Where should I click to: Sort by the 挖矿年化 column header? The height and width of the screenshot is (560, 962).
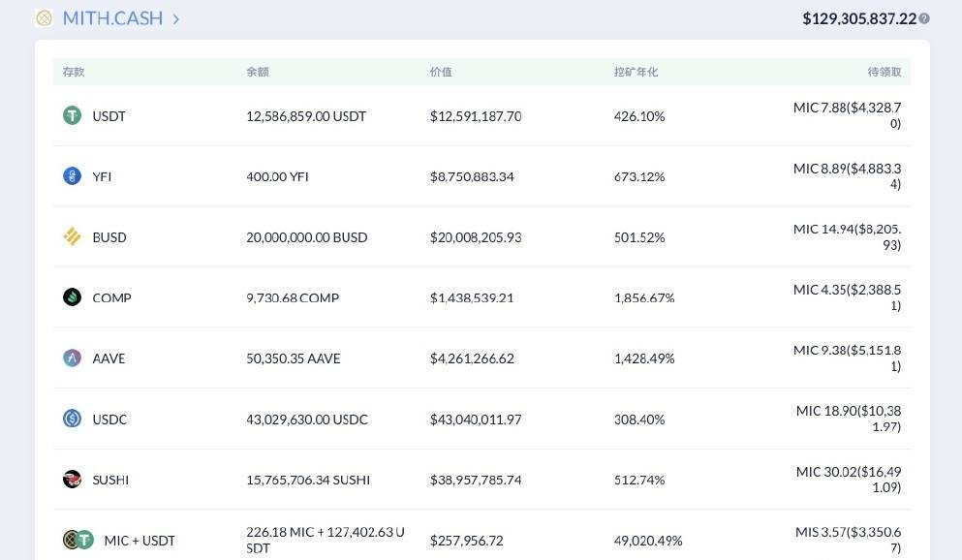click(636, 72)
